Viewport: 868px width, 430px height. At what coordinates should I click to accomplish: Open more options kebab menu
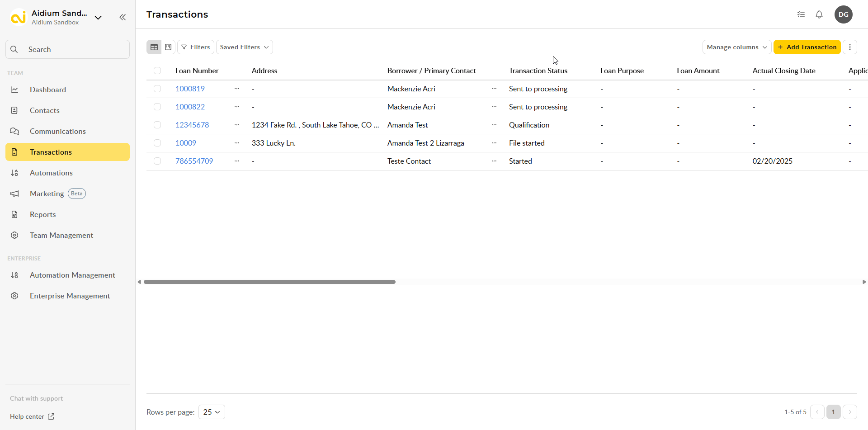click(850, 47)
